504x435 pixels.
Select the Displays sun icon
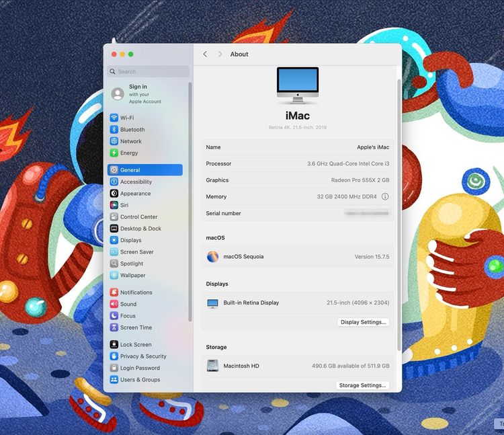(114, 240)
